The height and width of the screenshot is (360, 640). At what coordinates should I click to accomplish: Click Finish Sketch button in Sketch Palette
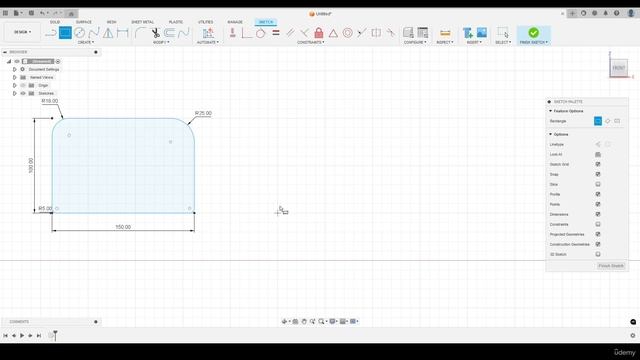(611, 266)
